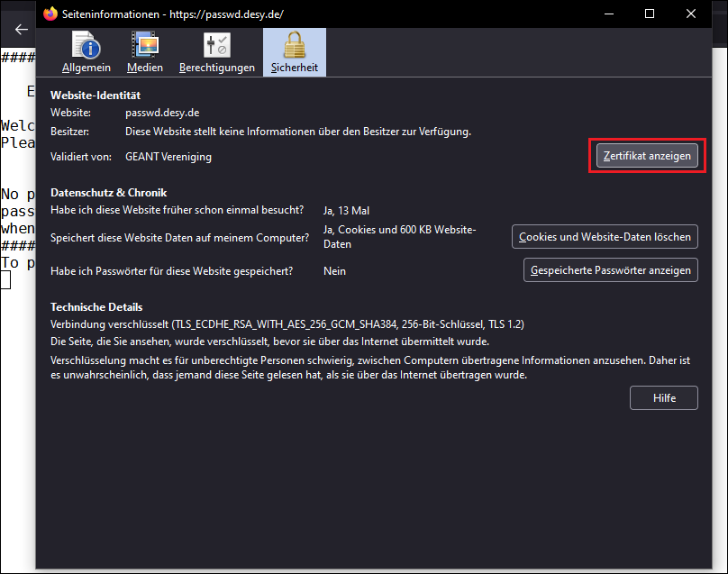This screenshot has width=728, height=574.
Task: Click 'Ja, Cookies und 600 KB Website-Daten' text
Action: click(x=399, y=237)
